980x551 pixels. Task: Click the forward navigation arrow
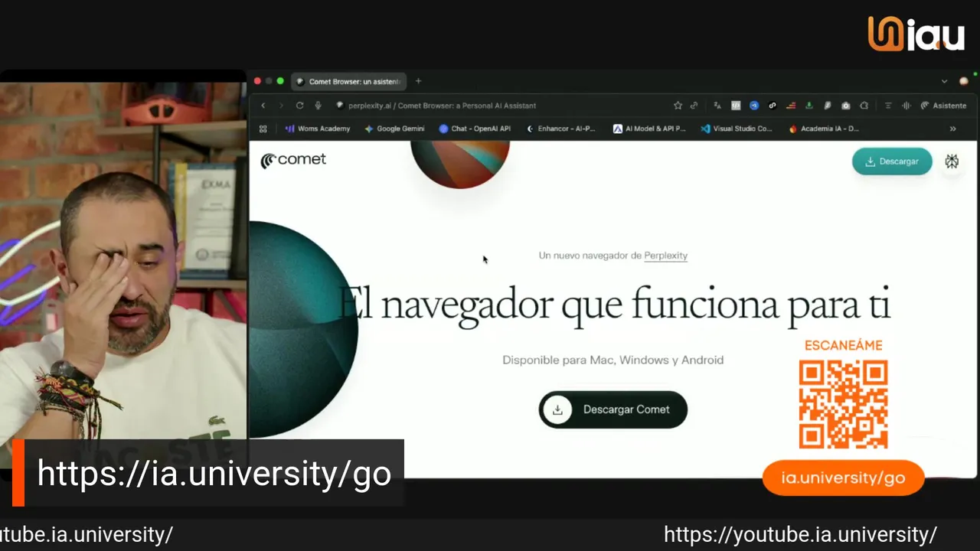click(x=281, y=106)
